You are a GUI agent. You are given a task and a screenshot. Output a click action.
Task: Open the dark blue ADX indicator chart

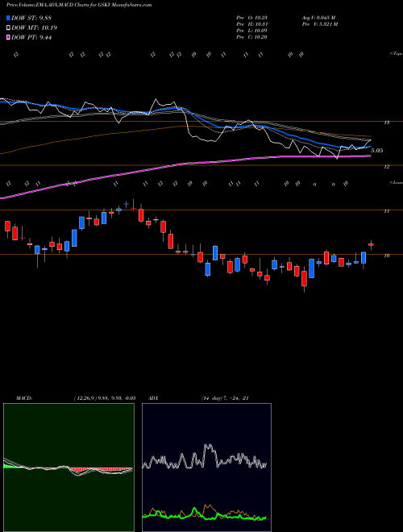coord(206,468)
